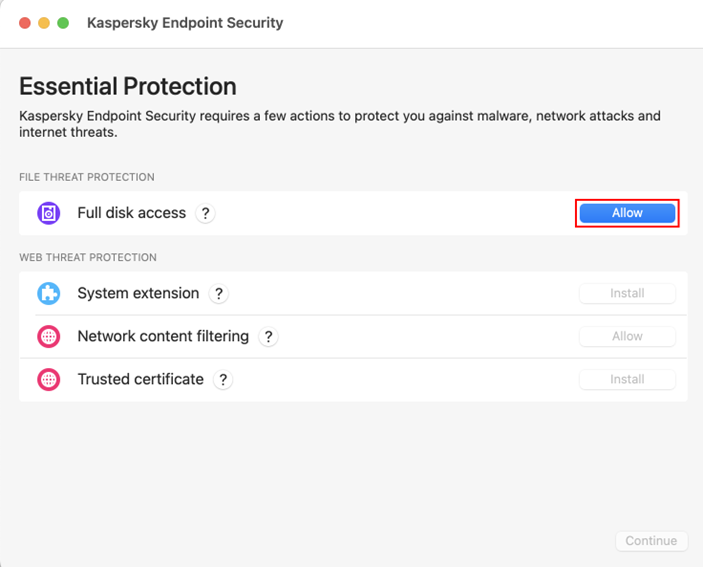Close the Kaspersky Endpoint Security window
This screenshot has width=703, height=567.
25,23
